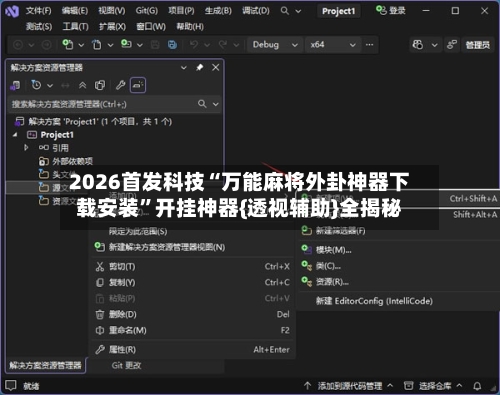Click the properties wrench icon in Solution Explorer

120,85
